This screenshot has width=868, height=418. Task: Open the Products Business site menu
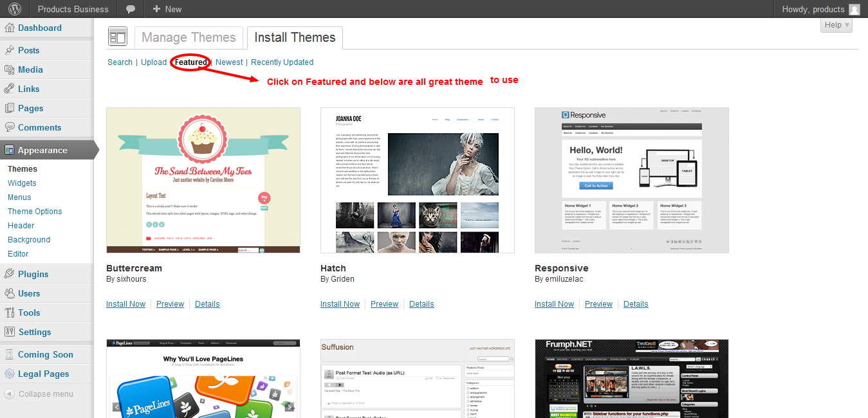tap(73, 9)
